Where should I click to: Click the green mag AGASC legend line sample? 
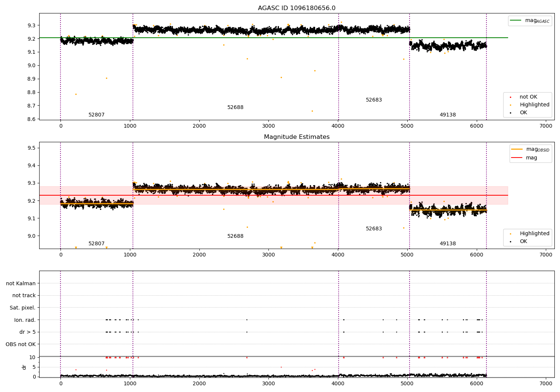coord(516,21)
